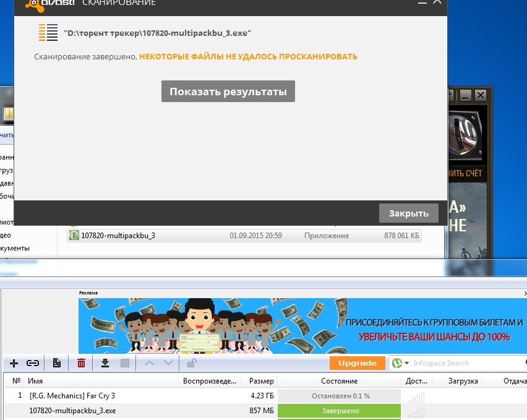Click the Add Torrent plus icon

tap(14, 363)
